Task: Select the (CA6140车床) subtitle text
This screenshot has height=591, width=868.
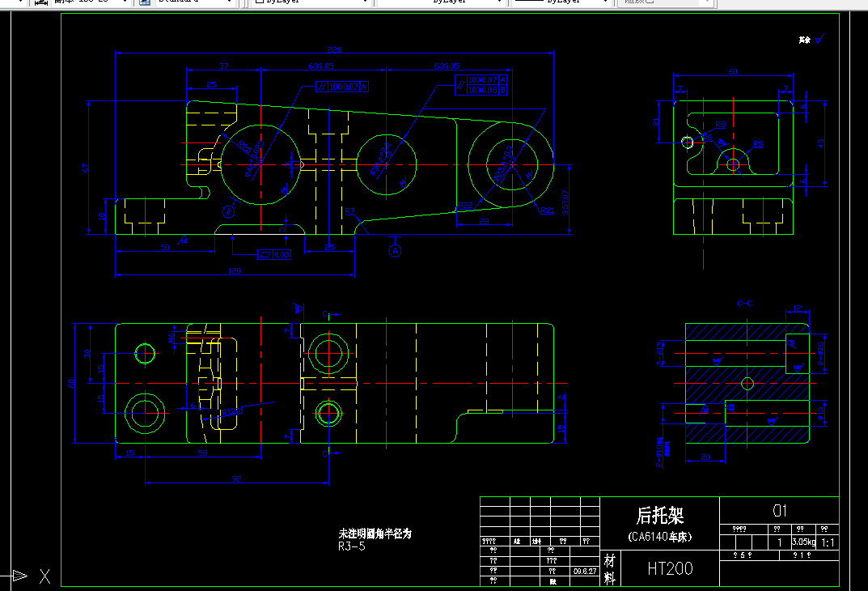Action: [660, 537]
